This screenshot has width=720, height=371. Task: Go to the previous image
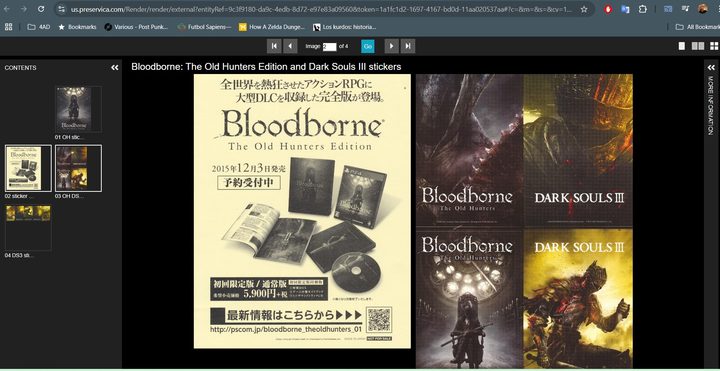(x=290, y=46)
